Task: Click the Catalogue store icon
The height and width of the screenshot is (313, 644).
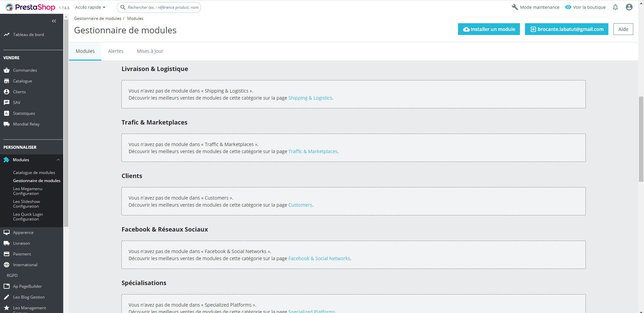Action: coord(6,81)
